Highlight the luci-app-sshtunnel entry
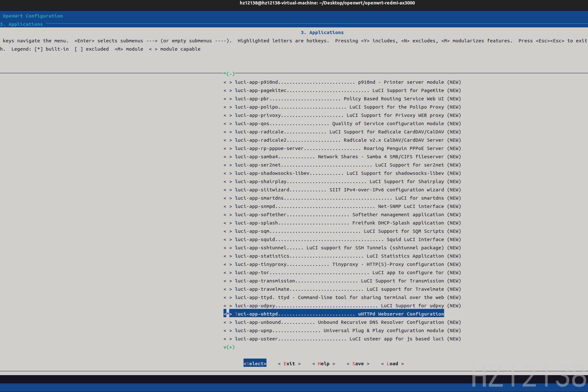The image size is (588, 392). [342, 248]
